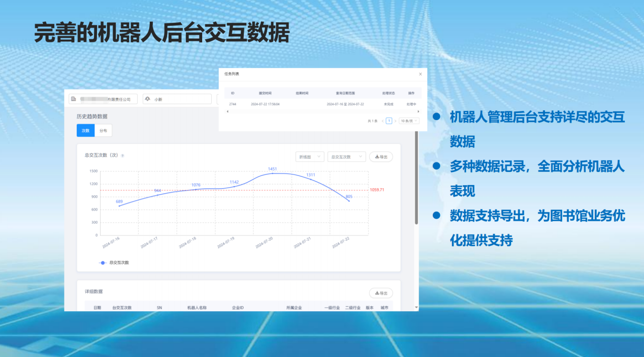The image size is (644, 357).
Task: Open the 10 条/页 page size dropdown
Action: coord(409,121)
